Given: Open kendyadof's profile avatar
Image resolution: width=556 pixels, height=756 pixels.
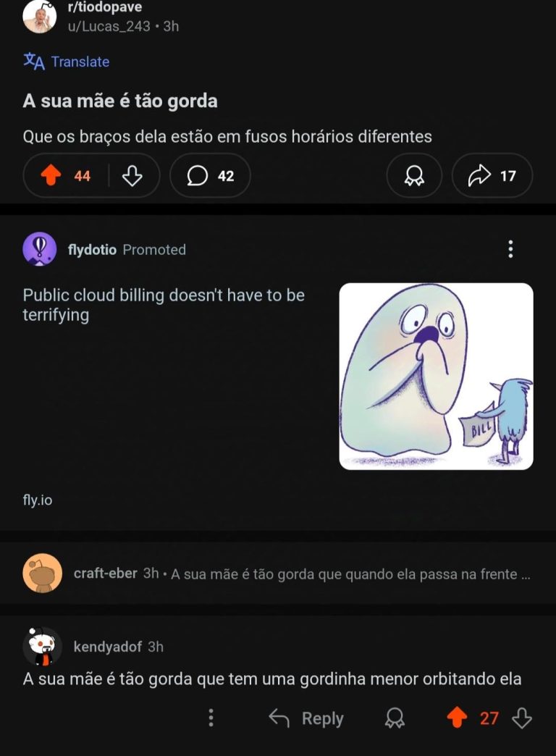Looking at the screenshot, I should click(42, 646).
